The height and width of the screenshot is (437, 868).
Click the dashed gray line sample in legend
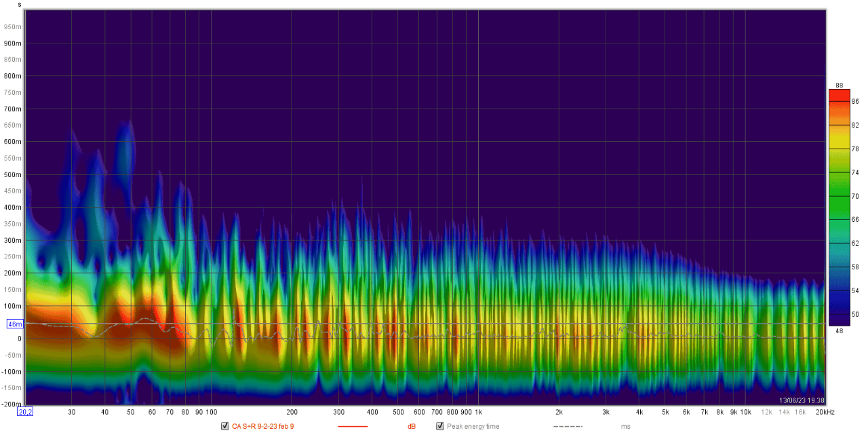click(x=568, y=426)
